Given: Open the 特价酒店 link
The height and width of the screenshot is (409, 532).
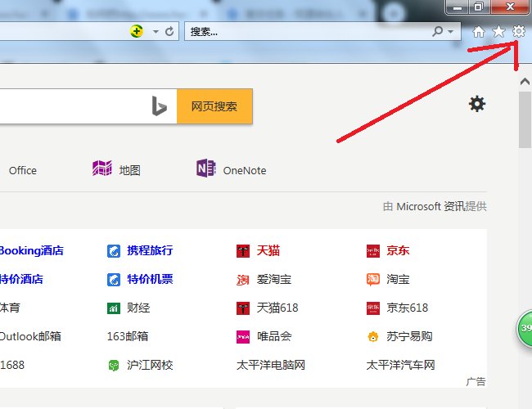Looking at the screenshot, I should [22, 279].
